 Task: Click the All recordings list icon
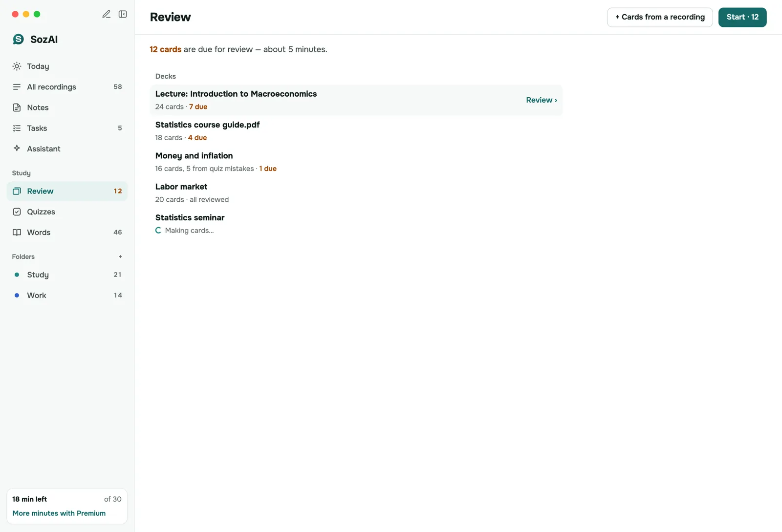[x=17, y=86]
